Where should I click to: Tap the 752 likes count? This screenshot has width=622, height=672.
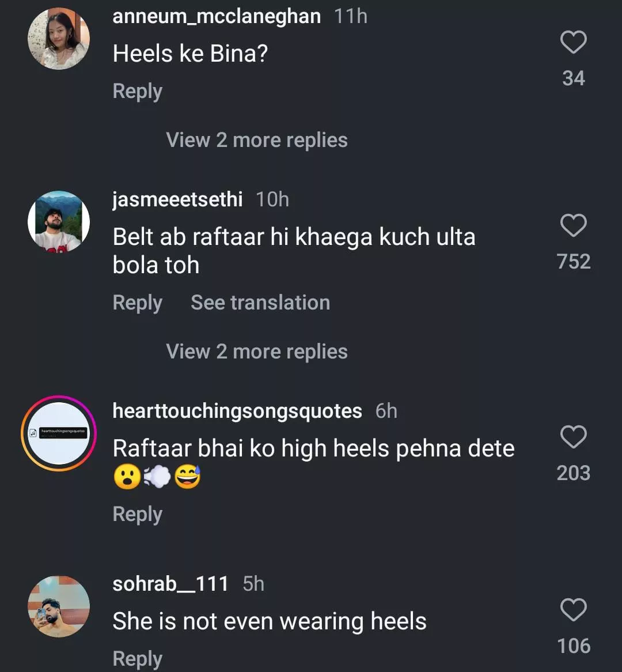pos(574,262)
